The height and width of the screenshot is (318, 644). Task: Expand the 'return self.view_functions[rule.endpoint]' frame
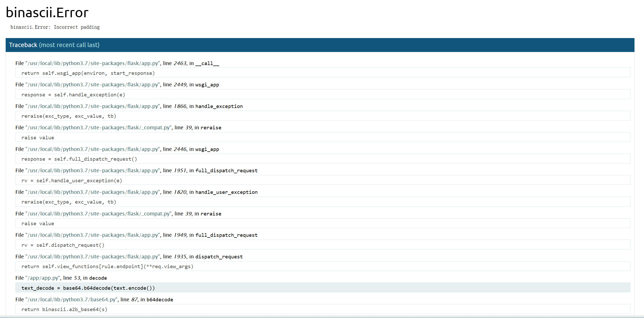[x=107, y=266]
